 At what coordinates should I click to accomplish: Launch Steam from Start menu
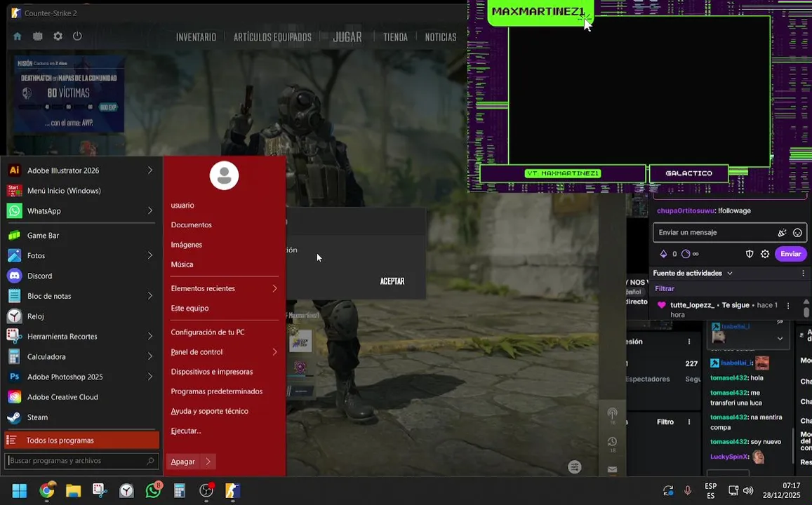[80, 417]
